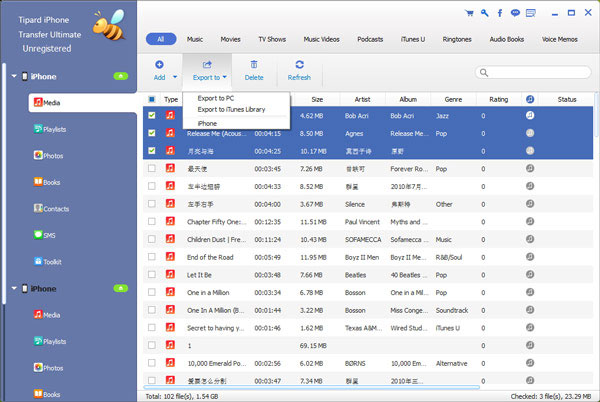Open the Ringtones category
This screenshot has height=402, width=600.
click(x=457, y=39)
